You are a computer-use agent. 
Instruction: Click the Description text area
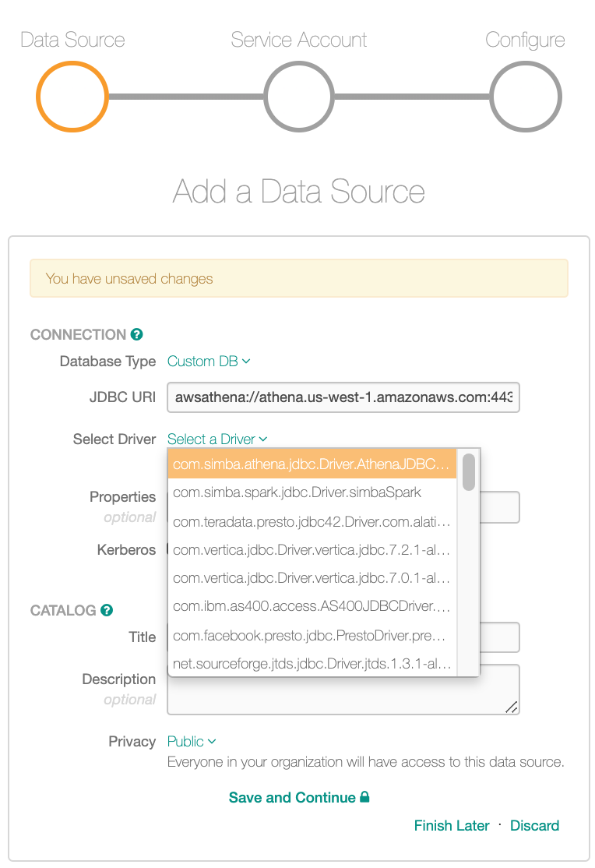[x=343, y=695]
